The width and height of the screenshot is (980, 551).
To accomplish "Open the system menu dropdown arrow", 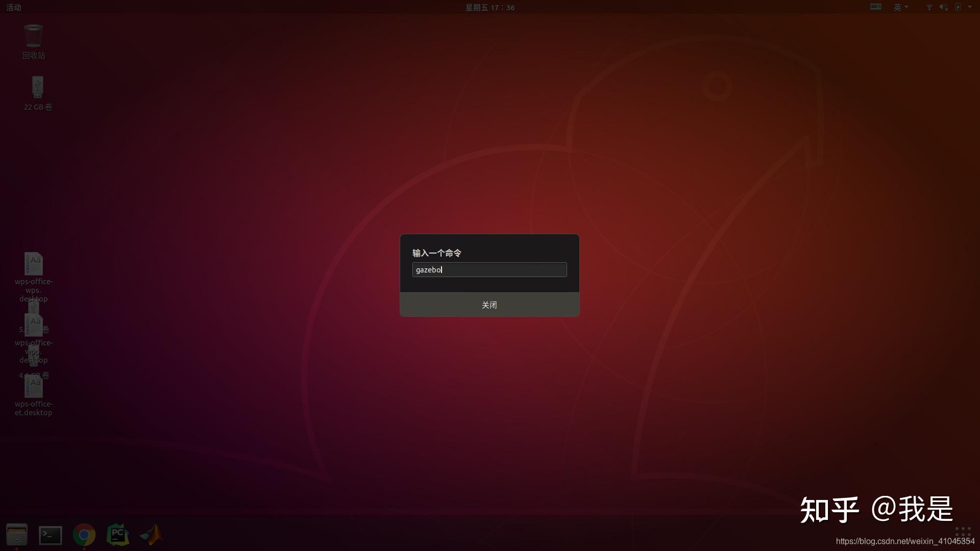I will coord(970,7).
